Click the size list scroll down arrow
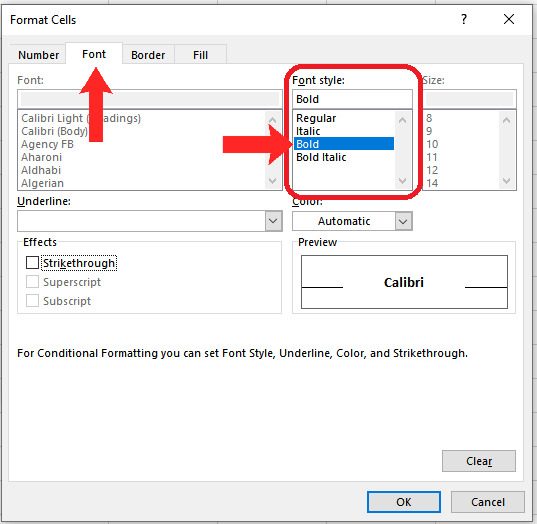 [507, 180]
